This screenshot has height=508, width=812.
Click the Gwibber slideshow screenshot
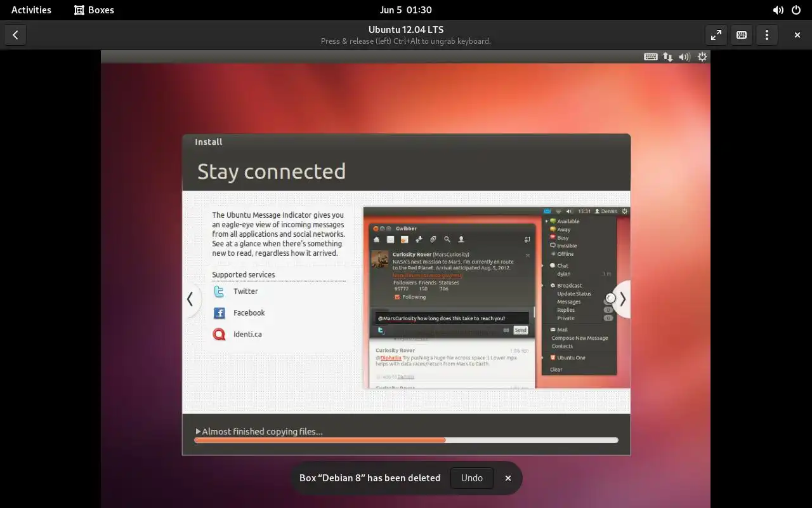point(497,298)
